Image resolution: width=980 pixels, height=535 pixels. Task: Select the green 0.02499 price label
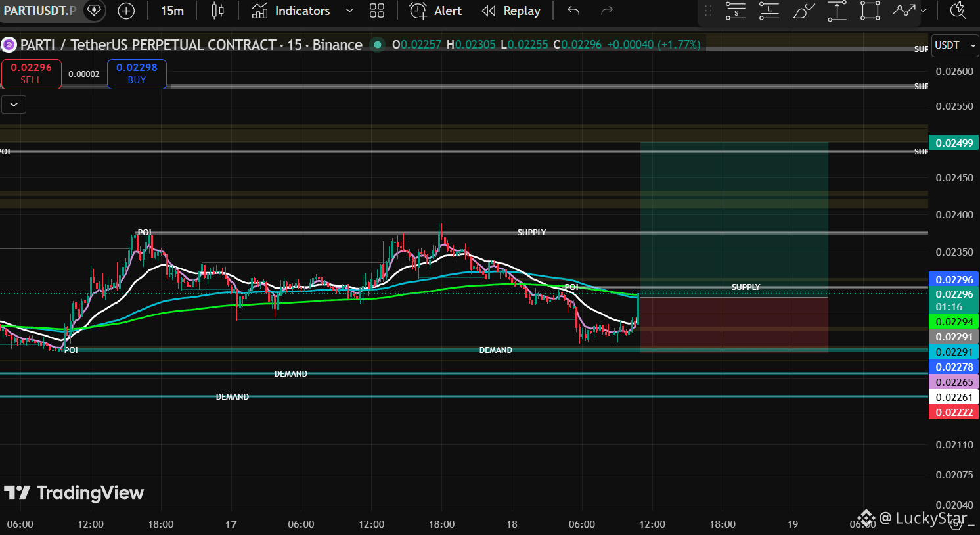point(954,143)
